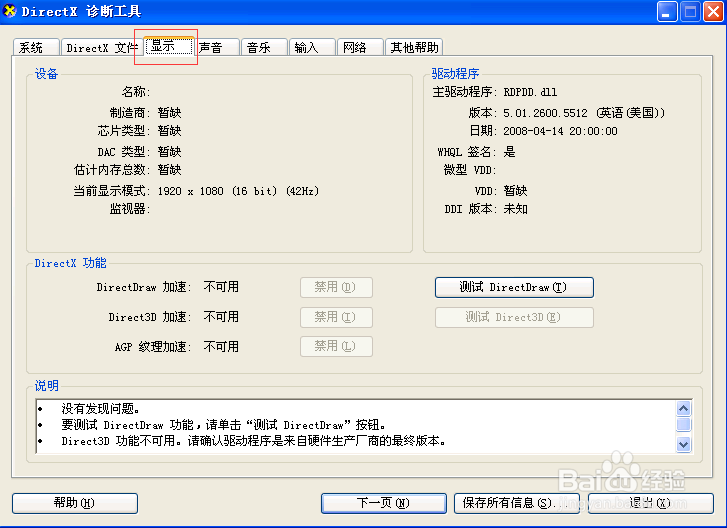Click the 制造商 value 暂缺
Screen dimensions: 727x528
pyautogui.click(x=169, y=113)
